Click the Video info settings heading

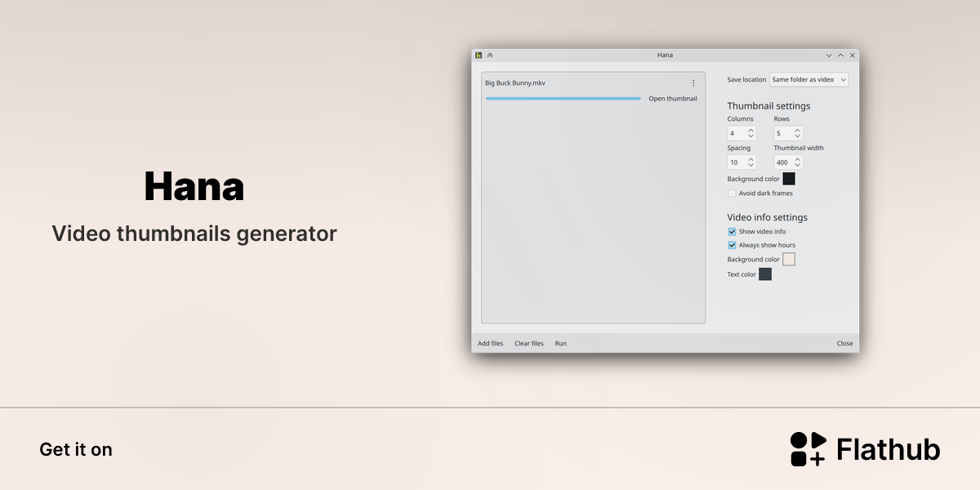(768, 217)
